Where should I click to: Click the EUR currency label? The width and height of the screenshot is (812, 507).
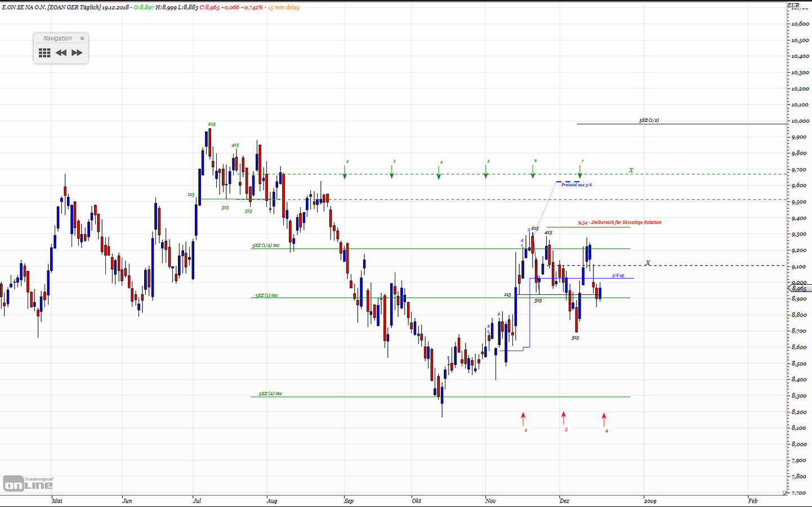pos(793,5)
